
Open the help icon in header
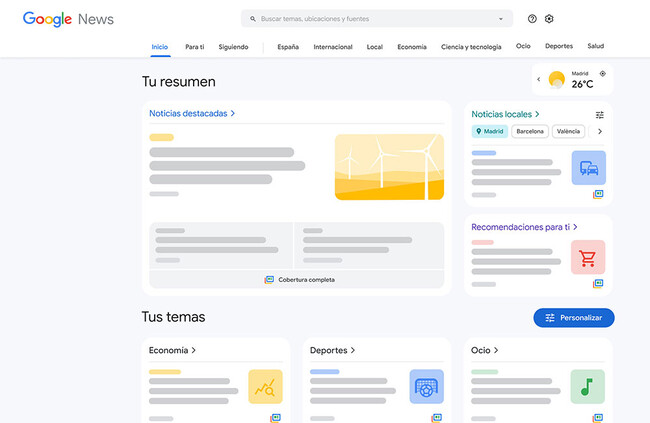pyautogui.click(x=532, y=19)
